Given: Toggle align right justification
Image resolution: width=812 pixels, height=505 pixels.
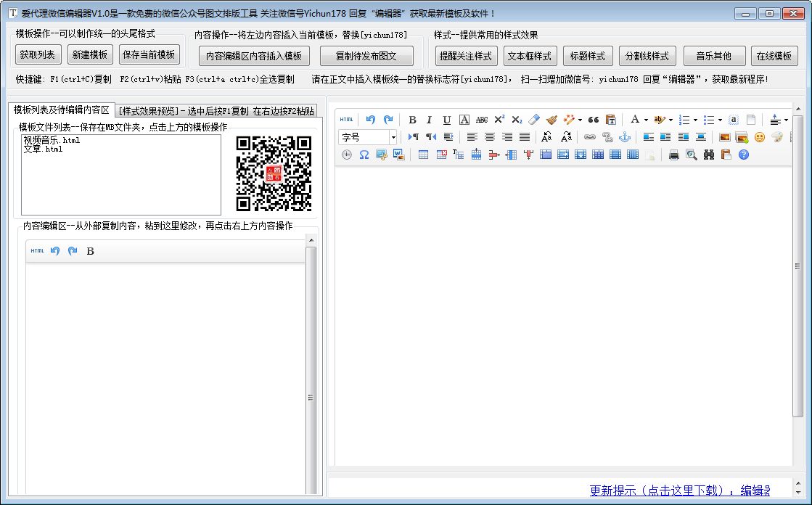Looking at the screenshot, I should tap(507, 136).
